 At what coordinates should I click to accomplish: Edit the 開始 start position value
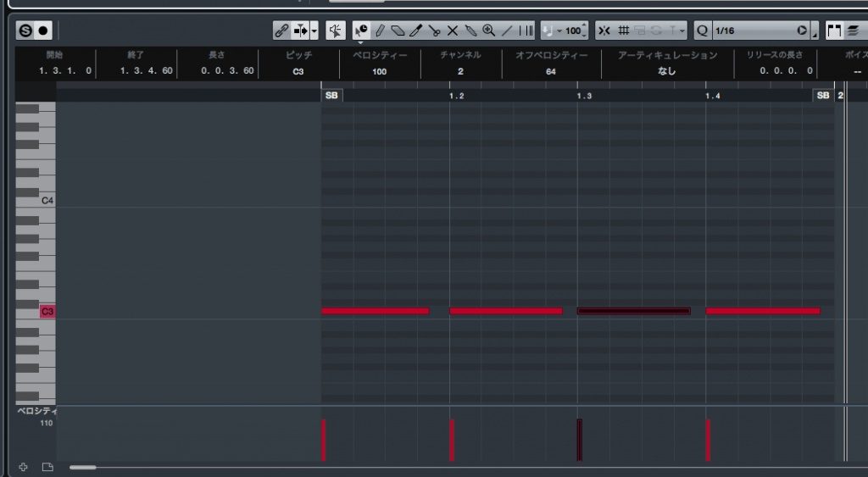click(x=65, y=71)
